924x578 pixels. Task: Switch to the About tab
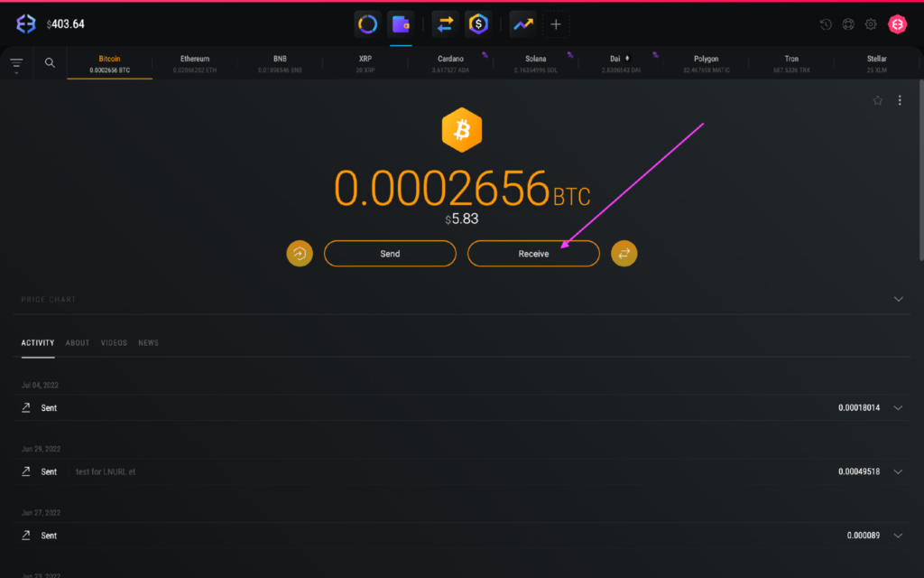[x=78, y=342]
